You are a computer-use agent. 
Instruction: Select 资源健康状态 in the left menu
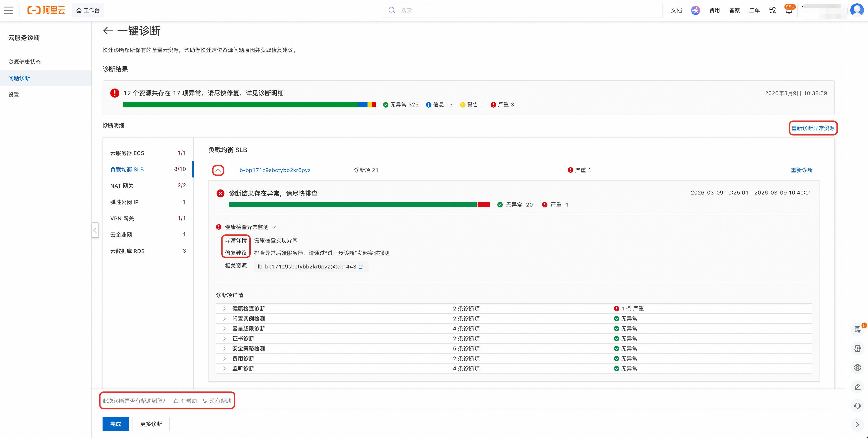pyautogui.click(x=25, y=62)
